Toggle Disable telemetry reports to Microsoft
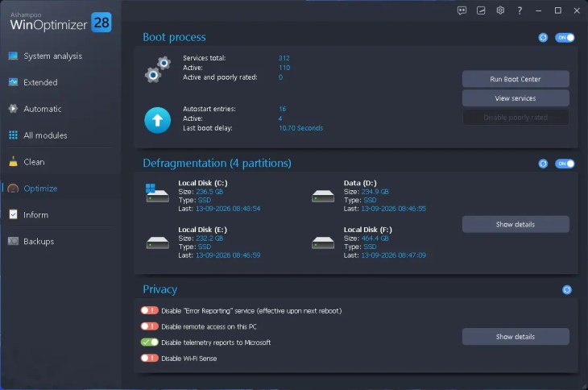The image size is (588, 390). click(x=149, y=342)
